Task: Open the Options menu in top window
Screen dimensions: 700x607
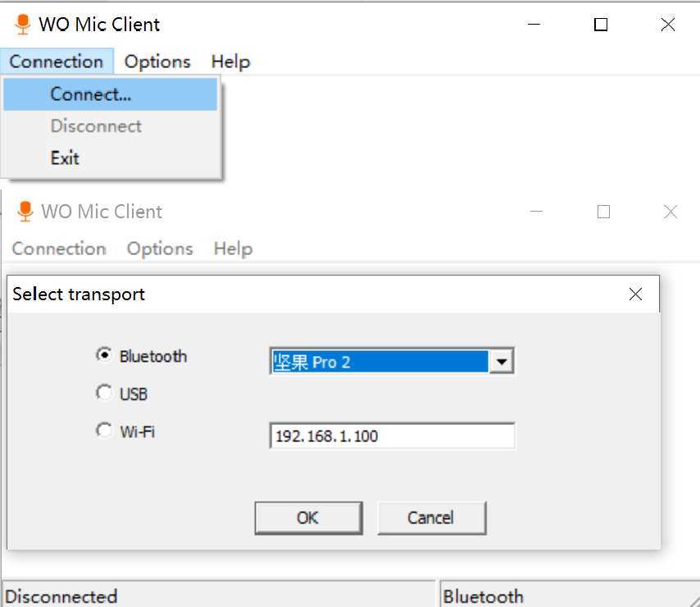Action: pyautogui.click(x=157, y=62)
